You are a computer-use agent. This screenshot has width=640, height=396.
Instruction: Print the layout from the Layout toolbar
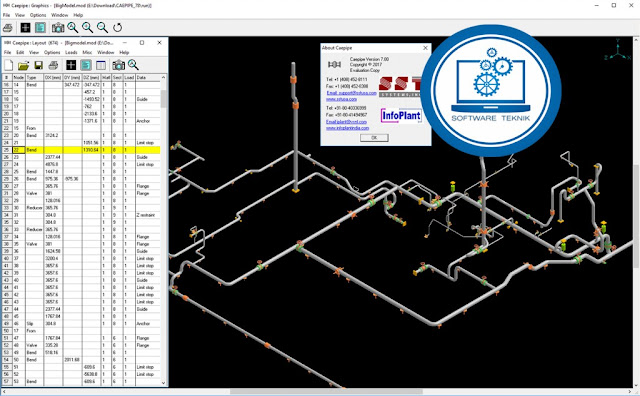(x=53, y=65)
